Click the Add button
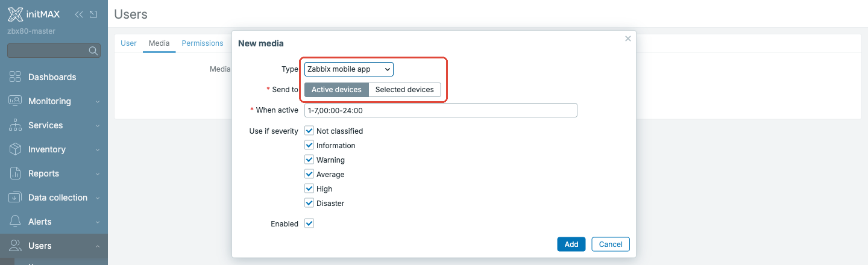This screenshot has width=868, height=265. (x=571, y=244)
